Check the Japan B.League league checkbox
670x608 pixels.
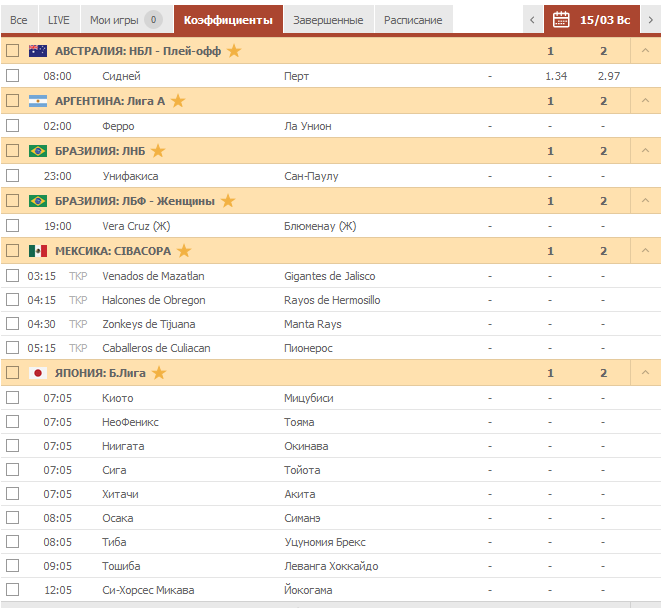(12, 373)
